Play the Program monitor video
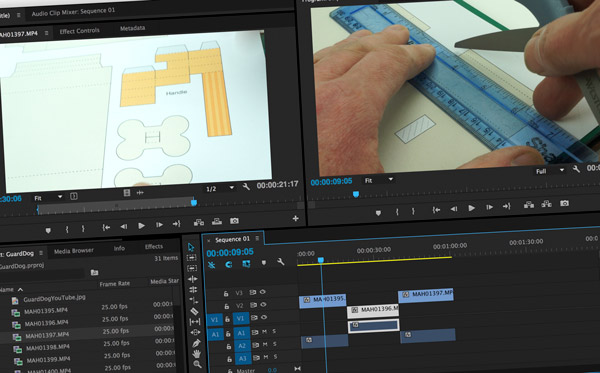The image size is (600, 373). (x=471, y=208)
